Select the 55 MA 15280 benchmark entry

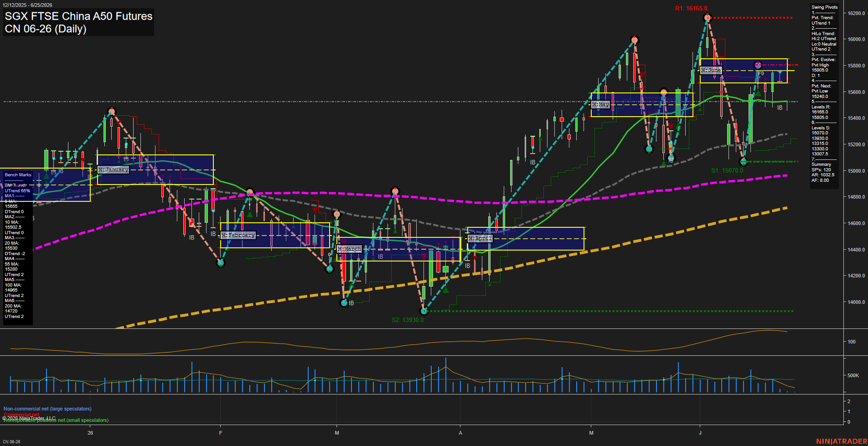click(12, 267)
